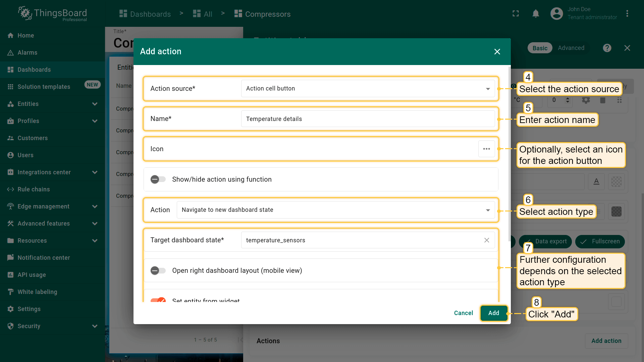This screenshot has height=362, width=644.
Task: Toggle fullscreen mode icon in header
Action: pos(516,14)
